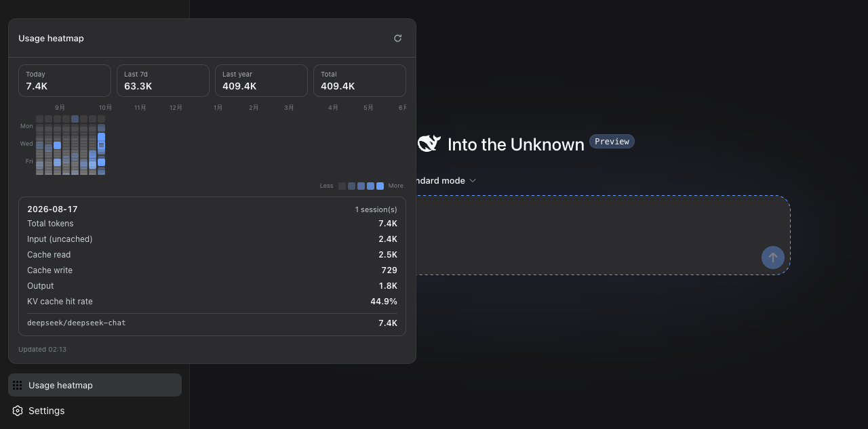Click the KV cache hit rate label
Screen dimensions: 868x429
60,302
